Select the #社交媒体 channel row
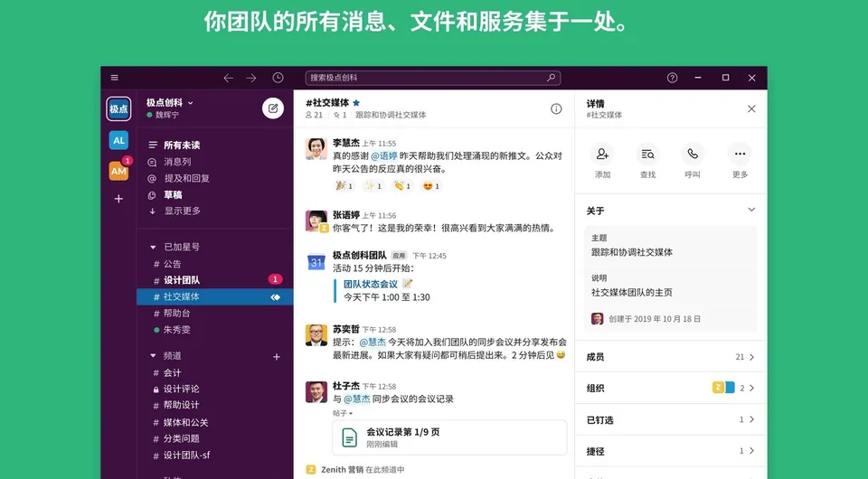The height and width of the screenshot is (479, 868). click(215, 296)
